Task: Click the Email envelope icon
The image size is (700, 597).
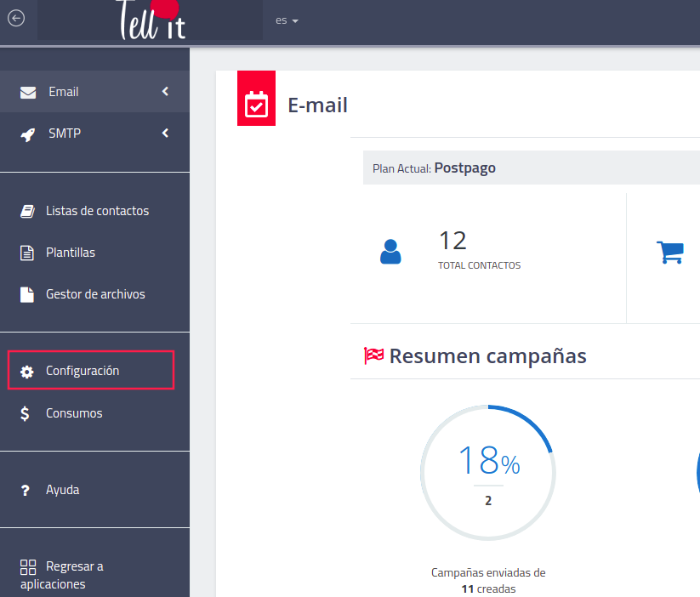Action: 28,92
